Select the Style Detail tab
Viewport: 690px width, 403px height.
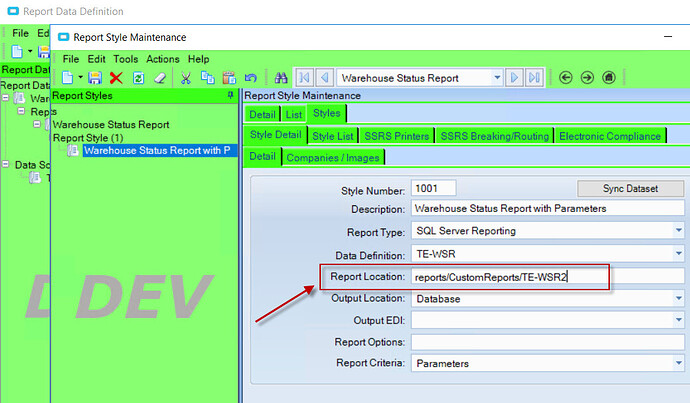pyautogui.click(x=275, y=135)
